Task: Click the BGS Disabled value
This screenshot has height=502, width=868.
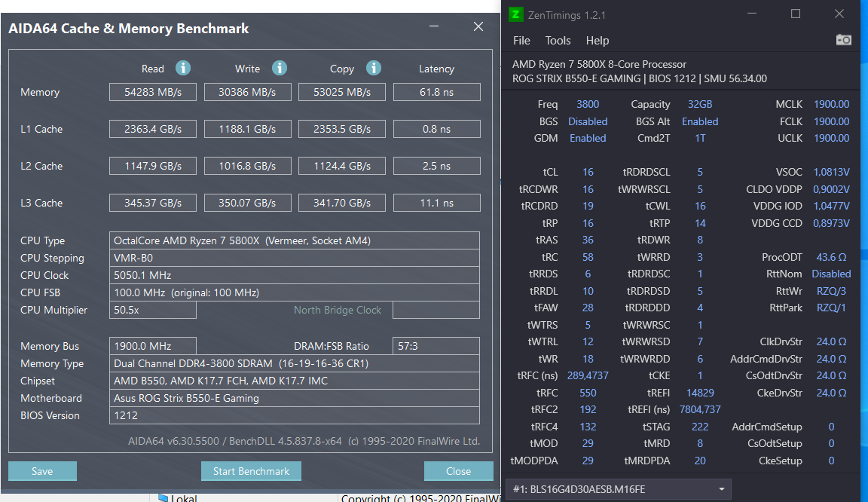Action: point(588,121)
